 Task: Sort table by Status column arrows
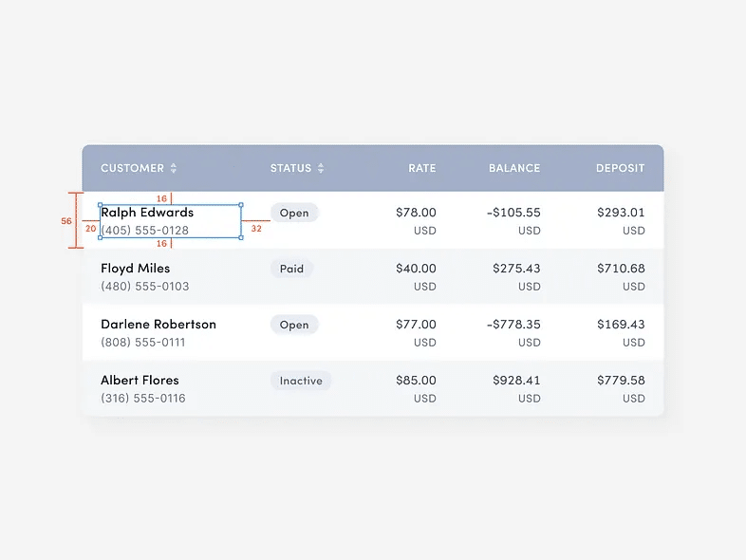pos(321,168)
